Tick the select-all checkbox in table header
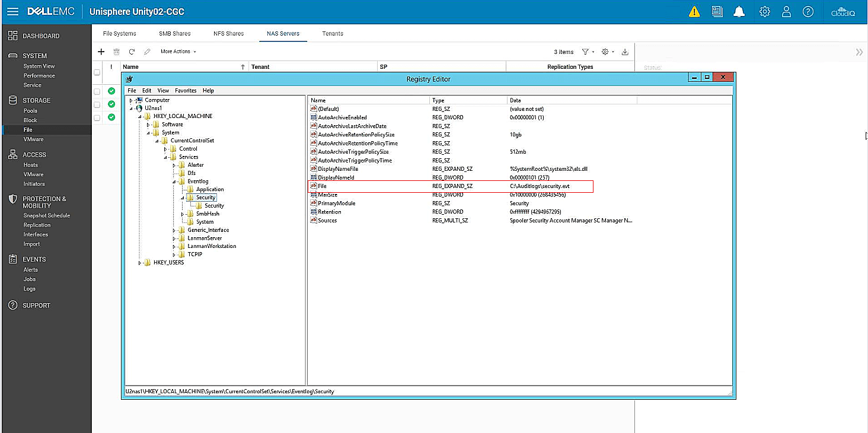Image resolution: width=868 pixels, height=433 pixels. click(97, 72)
